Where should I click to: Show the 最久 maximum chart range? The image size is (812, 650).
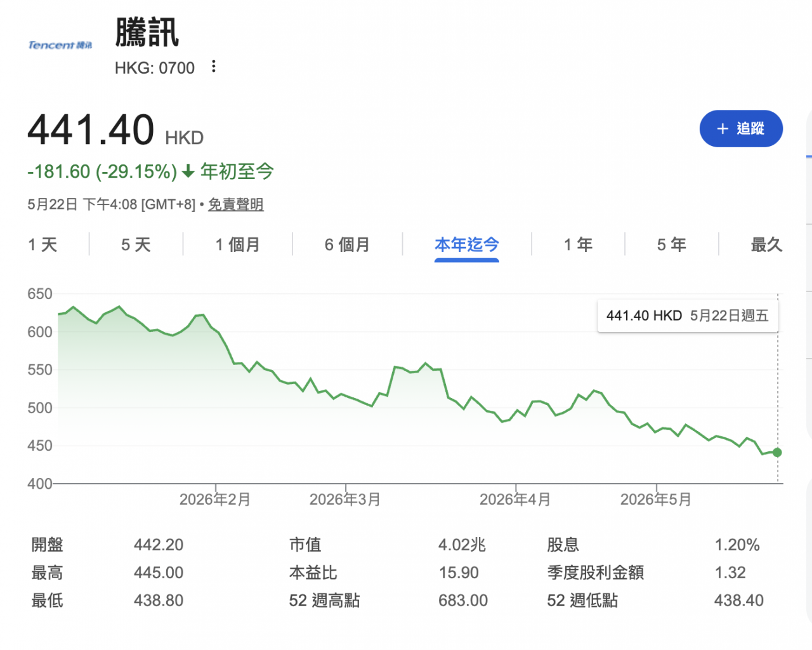[x=766, y=245]
